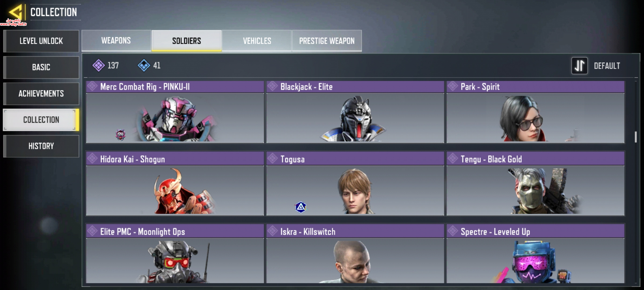Click the season badge on the PINKU-II card
644x290 pixels.
click(x=120, y=134)
